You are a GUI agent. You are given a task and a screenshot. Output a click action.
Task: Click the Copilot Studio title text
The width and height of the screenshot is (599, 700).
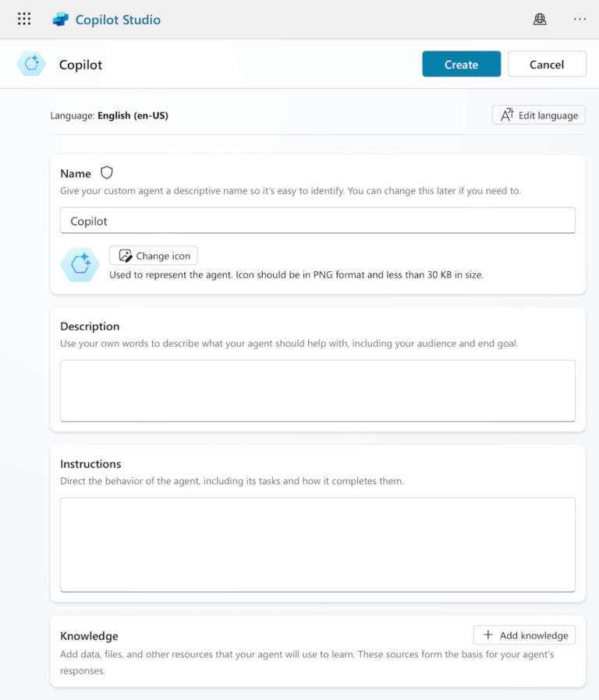[118, 19]
